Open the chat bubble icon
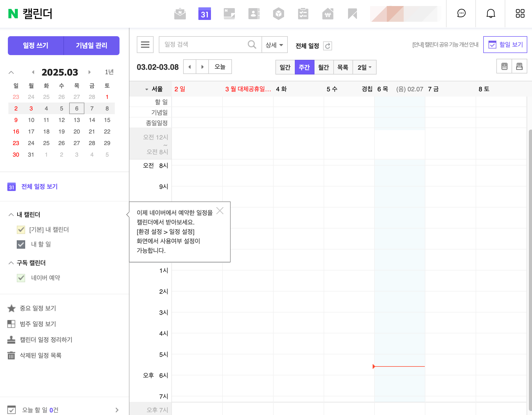532x415 pixels. pyautogui.click(x=461, y=14)
